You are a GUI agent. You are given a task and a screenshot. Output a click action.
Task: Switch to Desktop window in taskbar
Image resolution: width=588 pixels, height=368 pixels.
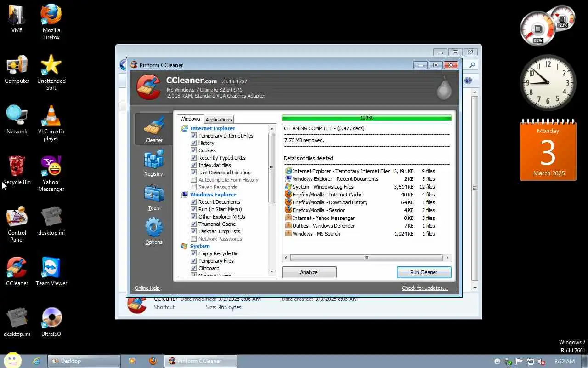(x=84, y=361)
